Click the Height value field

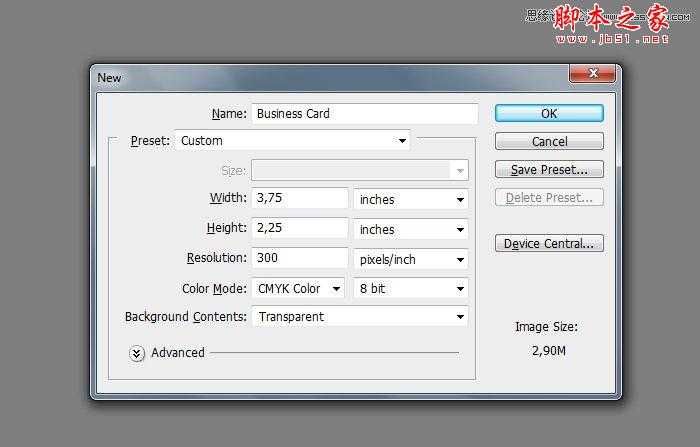click(x=299, y=229)
